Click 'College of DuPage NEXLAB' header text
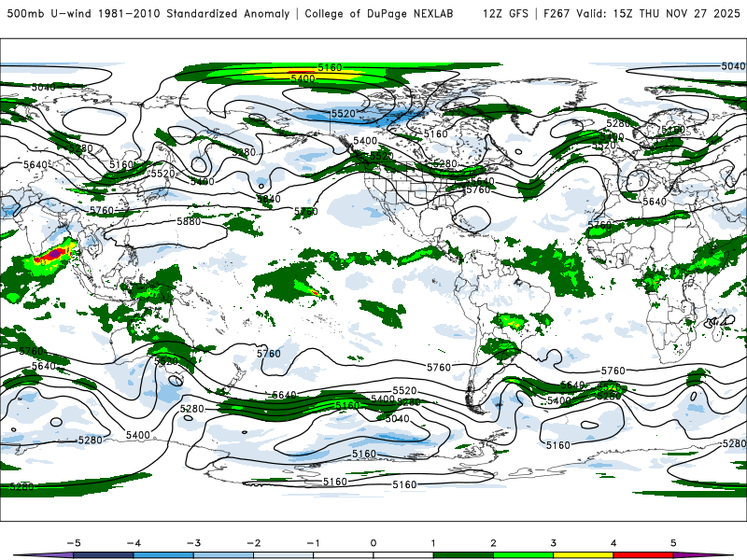Screen dimensions: 747x560 379,13
